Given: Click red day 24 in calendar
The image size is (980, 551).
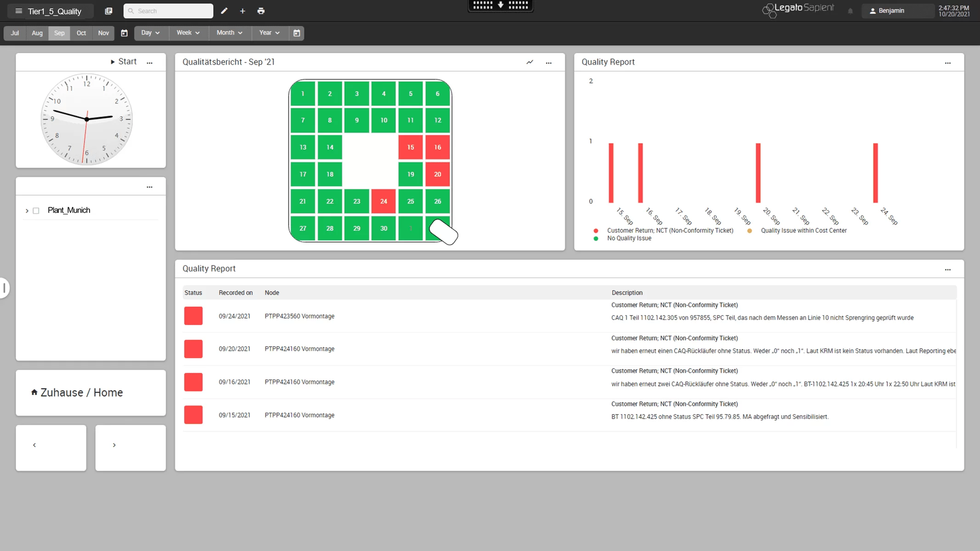Looking at the screenshot, I should coord(384,201).
